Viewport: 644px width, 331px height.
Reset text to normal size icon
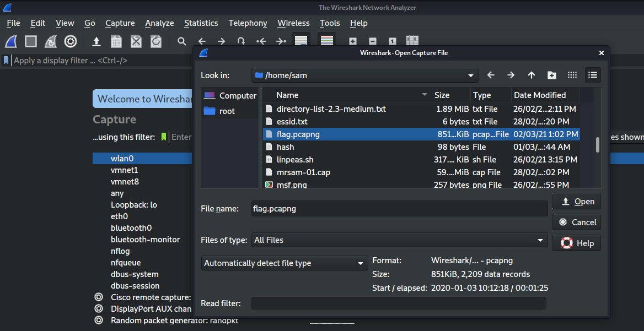(x=392, y=41)
